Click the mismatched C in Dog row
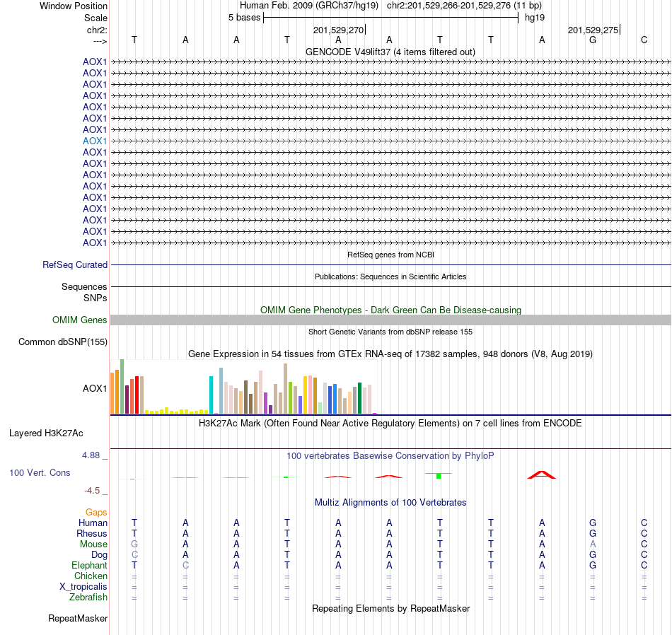The width and height of the screenshot is (672, 635). coord(134,555)
